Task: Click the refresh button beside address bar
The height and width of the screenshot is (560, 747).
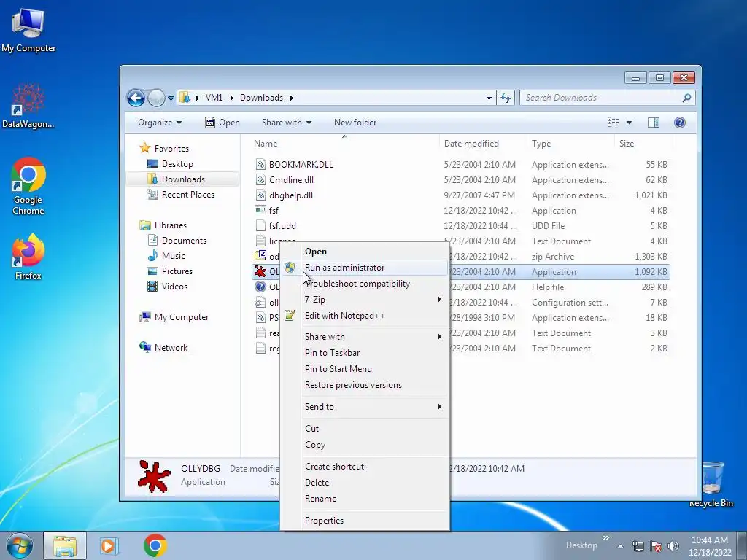Action: [x=506, y=98]
